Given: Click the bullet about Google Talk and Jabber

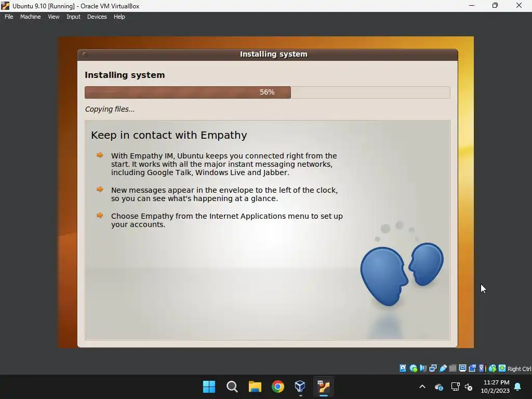Looking at the screenshot, I should point(224,164).
